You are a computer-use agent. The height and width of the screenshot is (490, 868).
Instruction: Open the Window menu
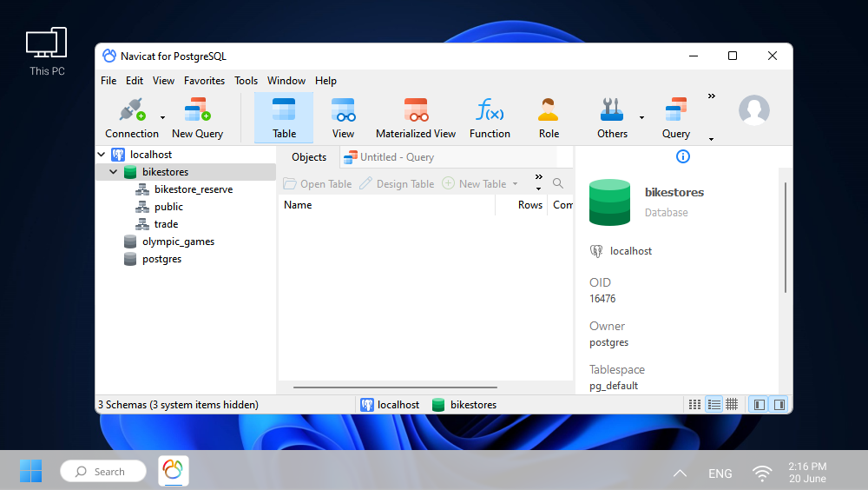click(x=286, y=81)
